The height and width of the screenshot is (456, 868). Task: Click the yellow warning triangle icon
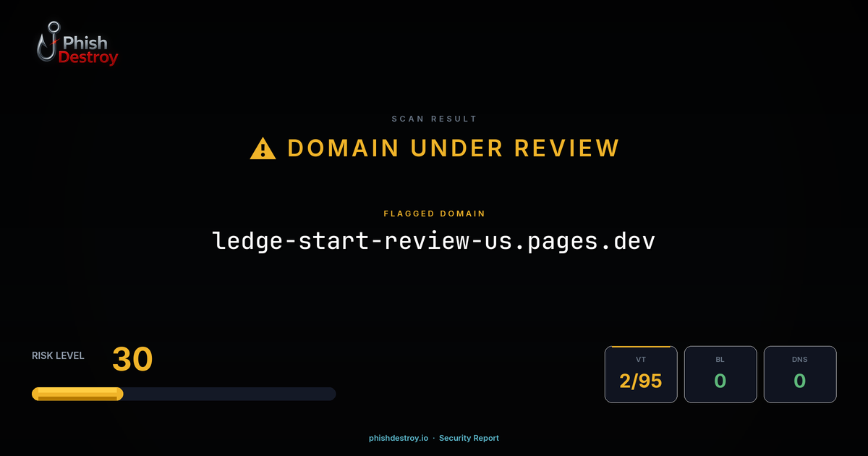(x=263, y=147)
